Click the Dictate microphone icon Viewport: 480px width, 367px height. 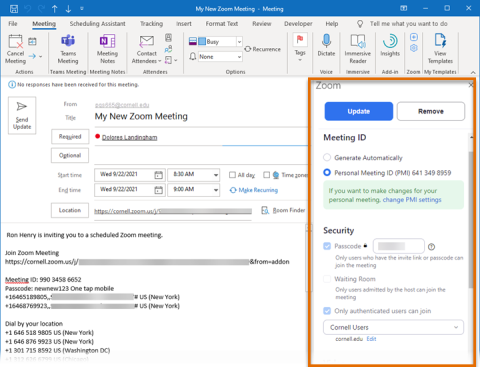(326, 41)
